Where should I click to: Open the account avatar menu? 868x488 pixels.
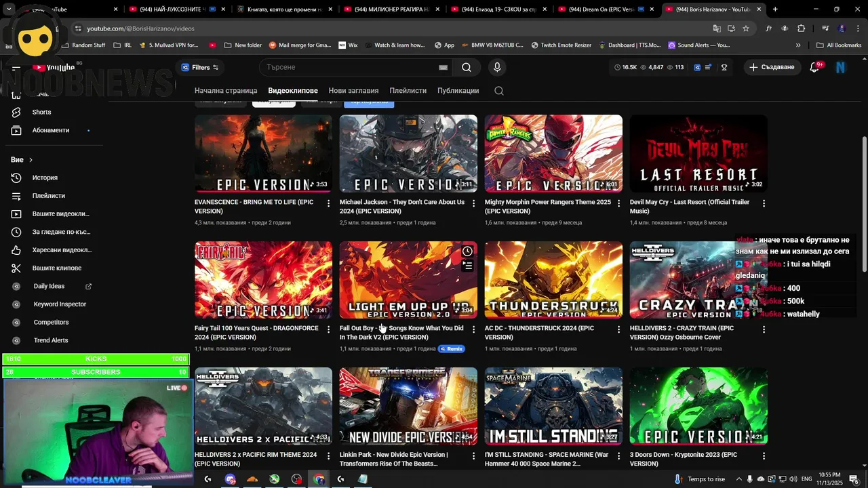(841, 67)
